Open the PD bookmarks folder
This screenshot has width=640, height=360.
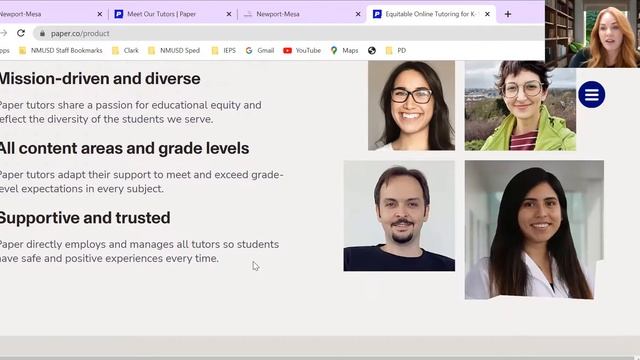click(396, 51)
